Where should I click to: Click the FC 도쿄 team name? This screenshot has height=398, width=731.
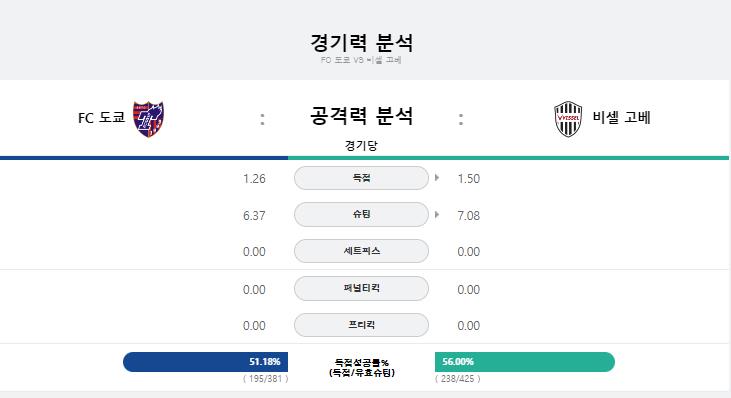pyautogui.click(x=102, y=117)
